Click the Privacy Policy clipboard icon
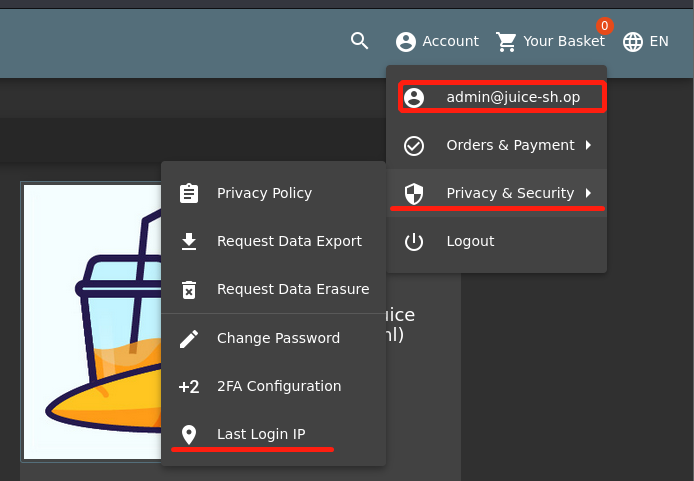The width and height of the screenshot is (694, 481). click(x=189, y=193)
